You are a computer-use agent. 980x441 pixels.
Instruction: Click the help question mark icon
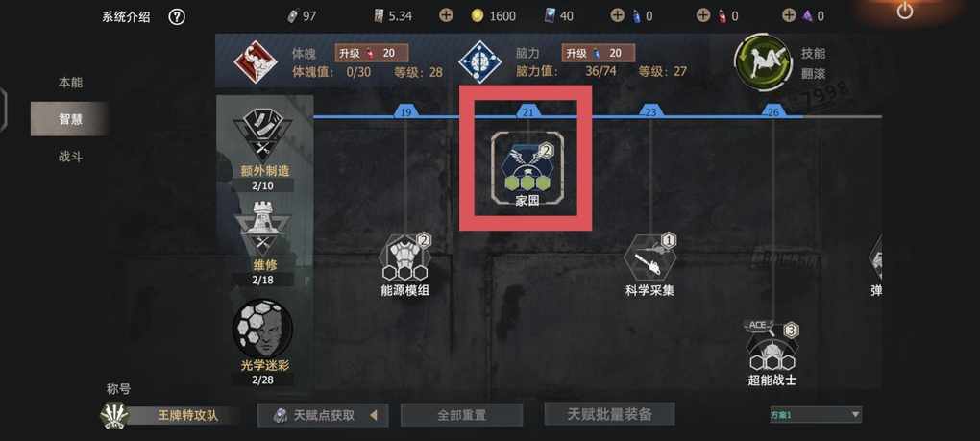[177, 17]
